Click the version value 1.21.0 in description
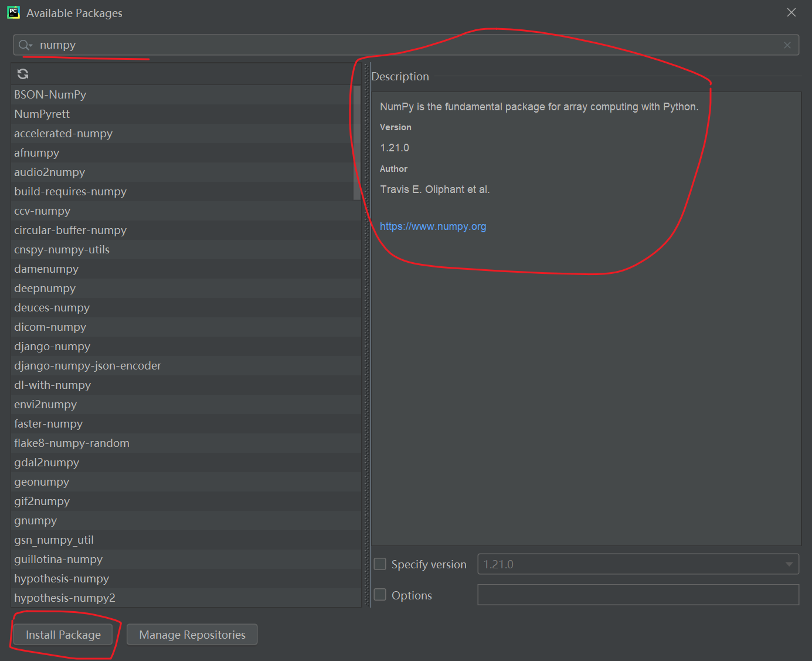 click(395, 148)
